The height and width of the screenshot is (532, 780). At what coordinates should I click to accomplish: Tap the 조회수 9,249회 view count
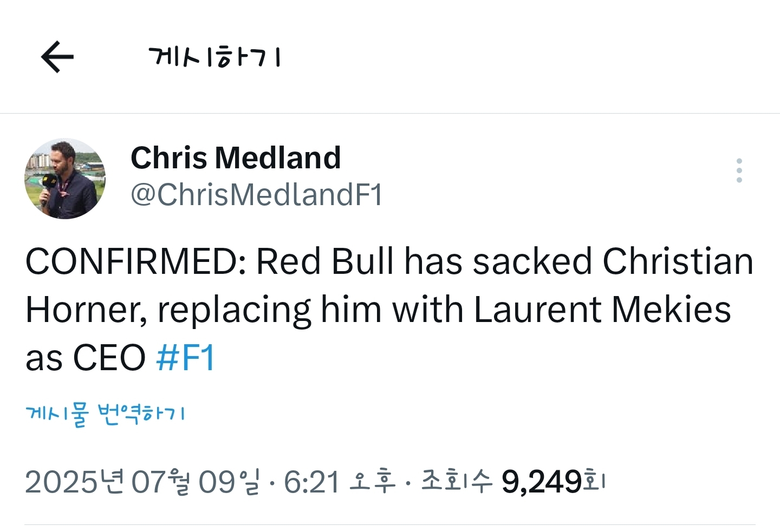pos(513,481)
